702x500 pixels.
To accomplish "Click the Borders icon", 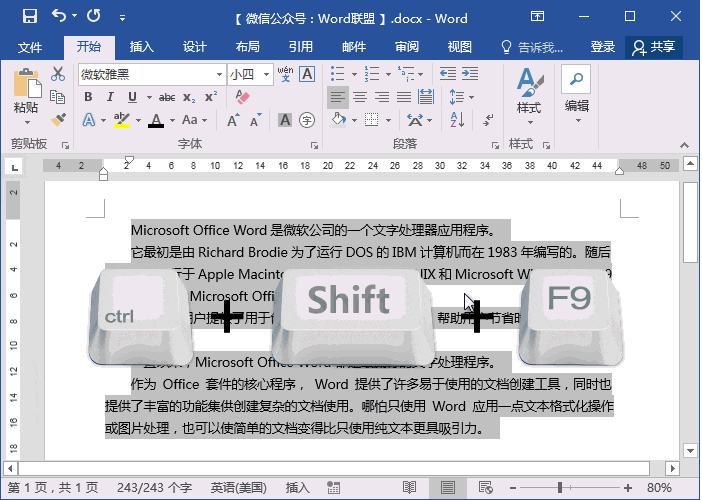I will (x=372, y=120).
